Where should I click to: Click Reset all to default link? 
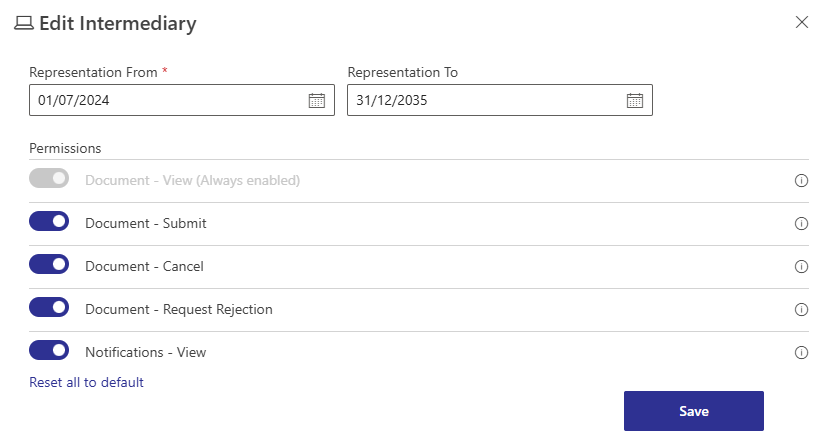[x=87, y=382]
